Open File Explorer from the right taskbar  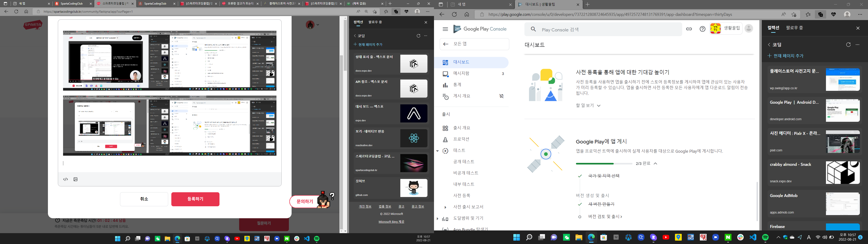tap(579, 237)
